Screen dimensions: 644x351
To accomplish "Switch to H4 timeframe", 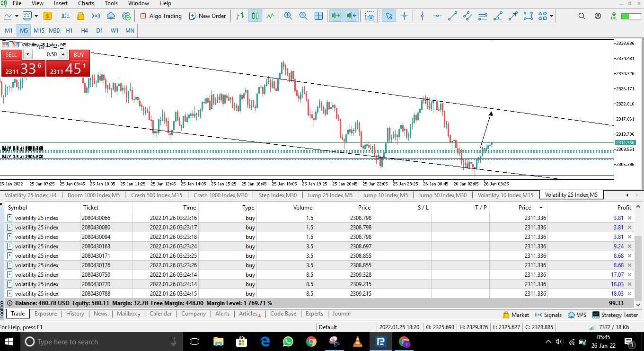I will pyautogui.click(x=84, y=30).
